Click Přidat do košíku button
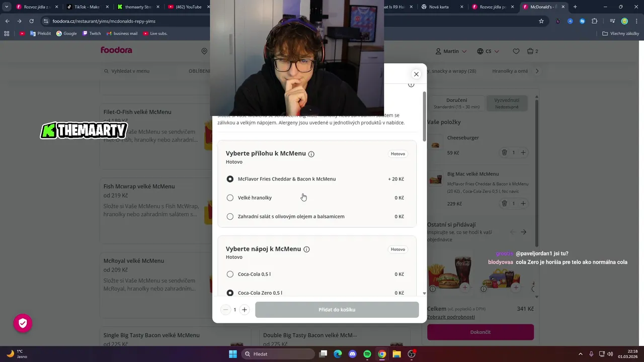This screenshot has height=362, width=644. tap(337, 310)
